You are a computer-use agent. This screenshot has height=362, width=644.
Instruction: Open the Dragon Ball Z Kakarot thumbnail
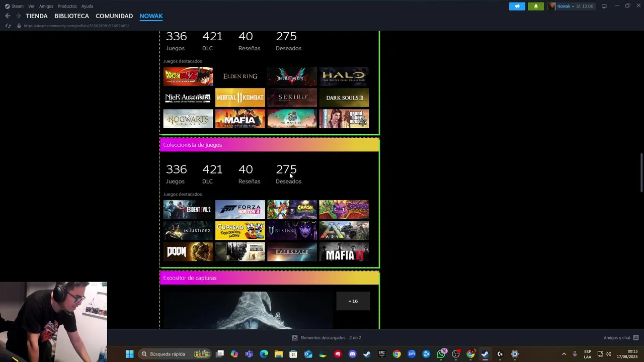click(x=188, y=76)
